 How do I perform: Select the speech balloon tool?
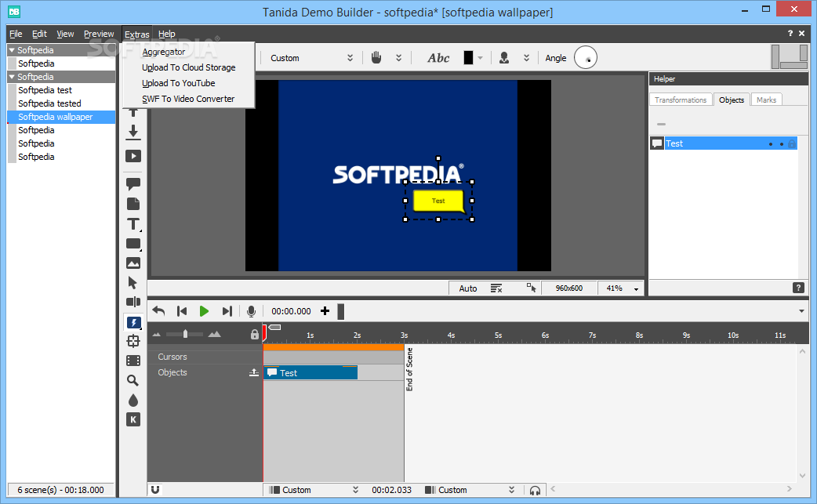(x=133, y=183)
